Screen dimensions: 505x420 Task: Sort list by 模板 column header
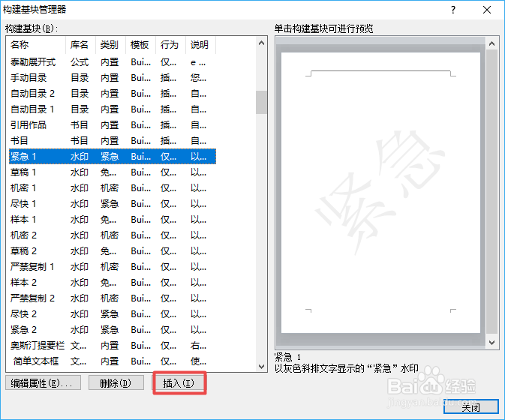pyautogui.click(x=140, y=45)
